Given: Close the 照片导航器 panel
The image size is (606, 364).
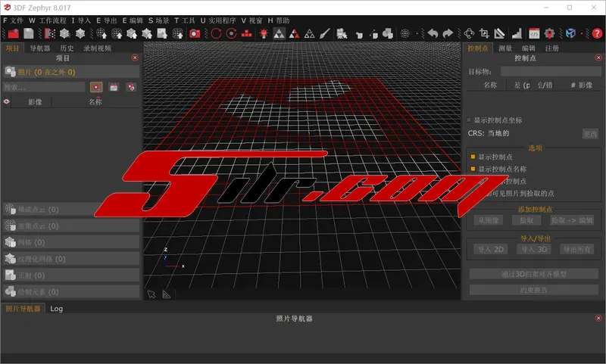Looking at the screenshot, I should [x=598, y=318].
